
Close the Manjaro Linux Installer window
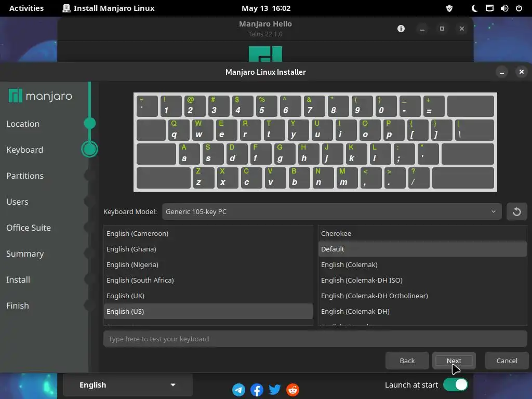click(522, 72)
